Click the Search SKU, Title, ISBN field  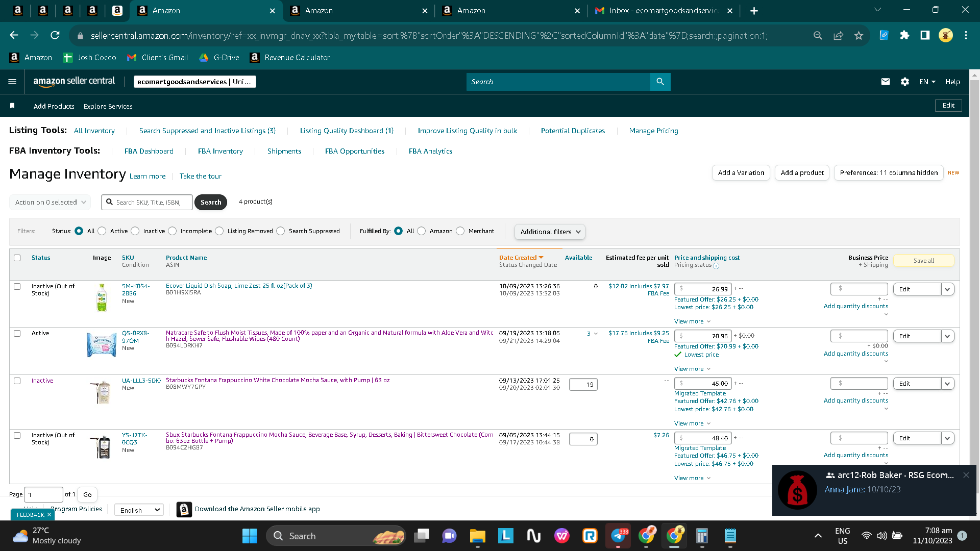pos(147,202)
